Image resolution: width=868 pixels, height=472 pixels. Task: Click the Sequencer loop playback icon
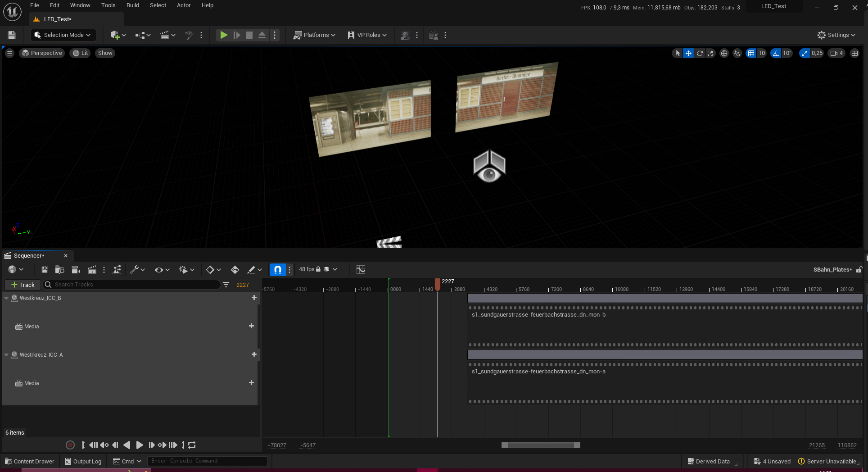pyautogui.click(x=192, y=445)
